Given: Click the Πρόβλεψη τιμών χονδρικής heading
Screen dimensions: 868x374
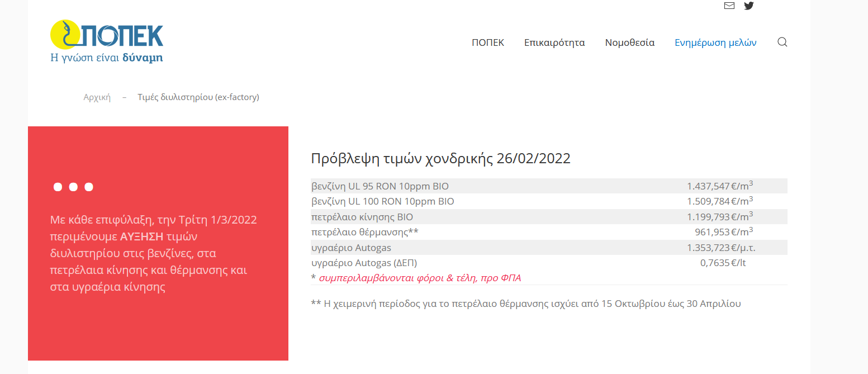Looking at the screenshot, I should tap(440, 159).
